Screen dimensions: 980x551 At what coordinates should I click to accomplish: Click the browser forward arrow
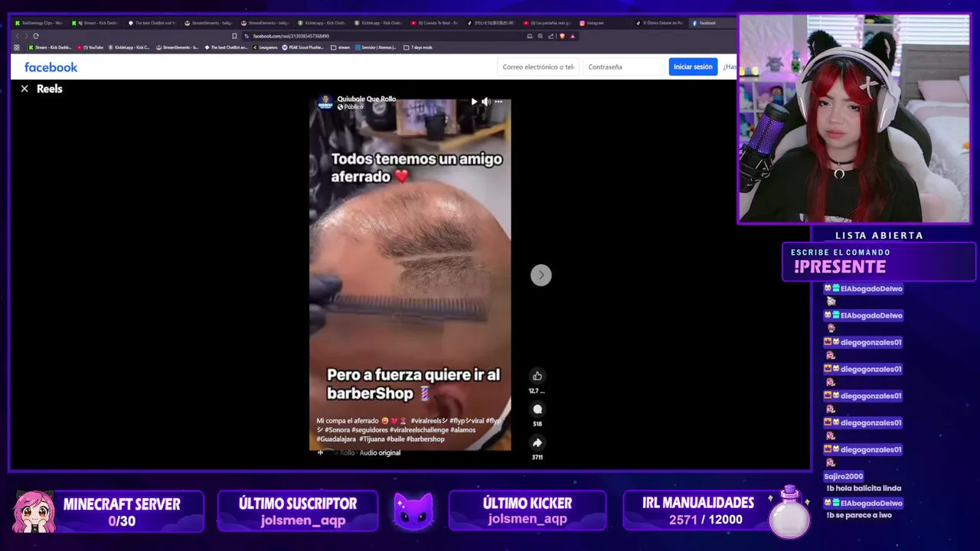tap(26, 36)
